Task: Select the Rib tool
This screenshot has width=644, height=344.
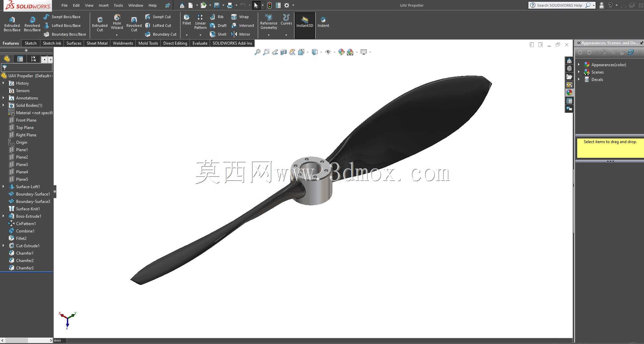Action: pyautogui.click(x=216, y=17)
